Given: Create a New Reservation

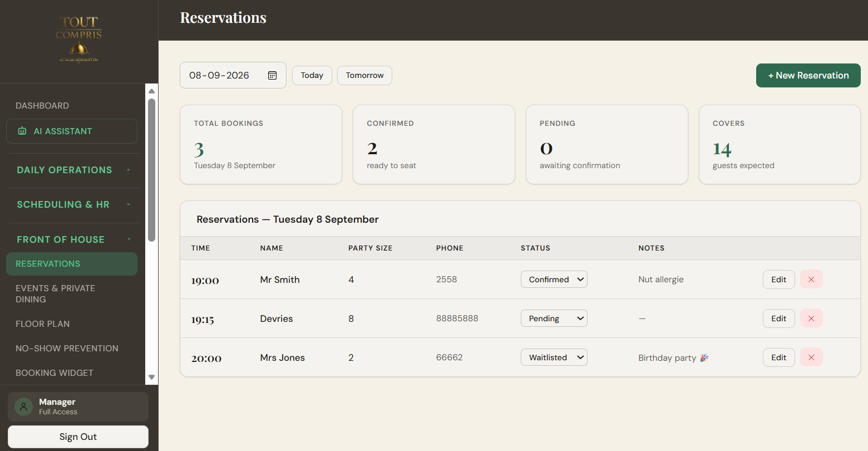Looking at the screenshot, I should click(x=808, y=76).
